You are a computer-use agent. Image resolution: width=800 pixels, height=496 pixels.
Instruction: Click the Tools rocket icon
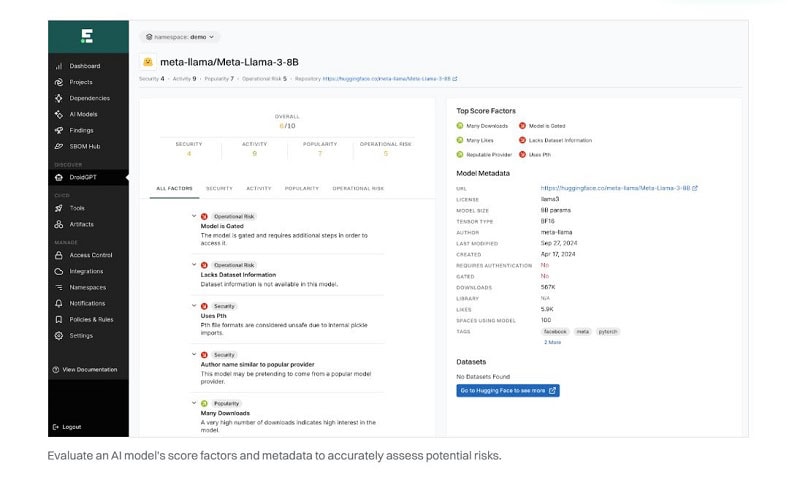[59, 208]
